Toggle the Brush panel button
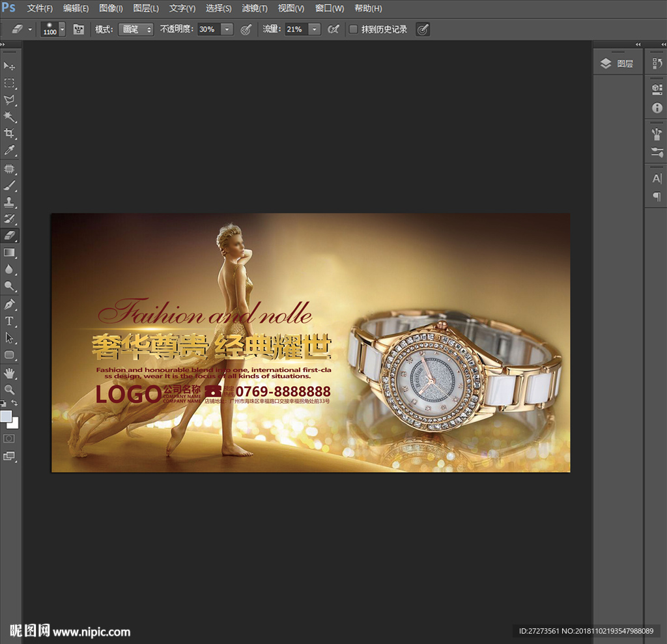This screenshot has width=667, height=644. [x=78, y=29]
